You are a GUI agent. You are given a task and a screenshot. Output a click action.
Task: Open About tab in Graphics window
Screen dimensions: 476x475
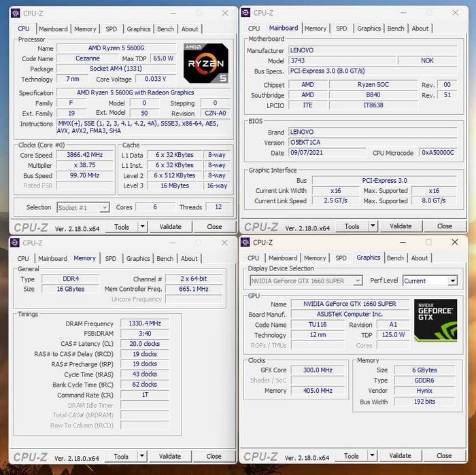(420, 258)
